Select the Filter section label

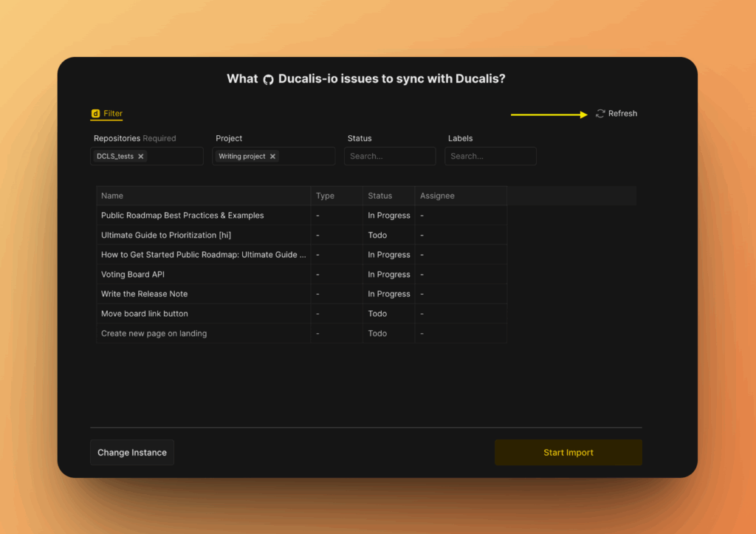click(x=112, y=113)
